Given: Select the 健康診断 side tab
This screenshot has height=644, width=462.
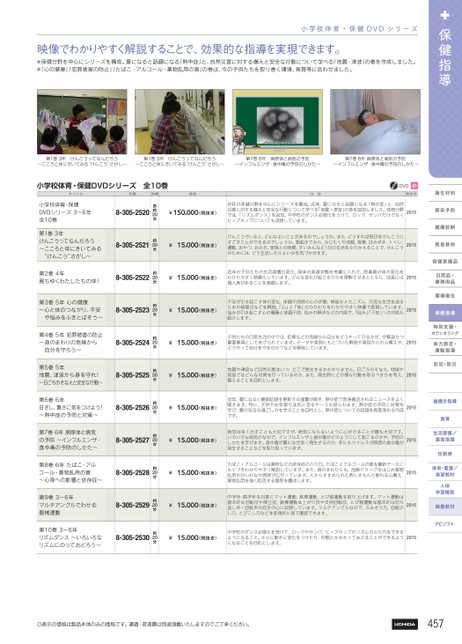Looking at the screenshot, I should (x=445, y=227).
